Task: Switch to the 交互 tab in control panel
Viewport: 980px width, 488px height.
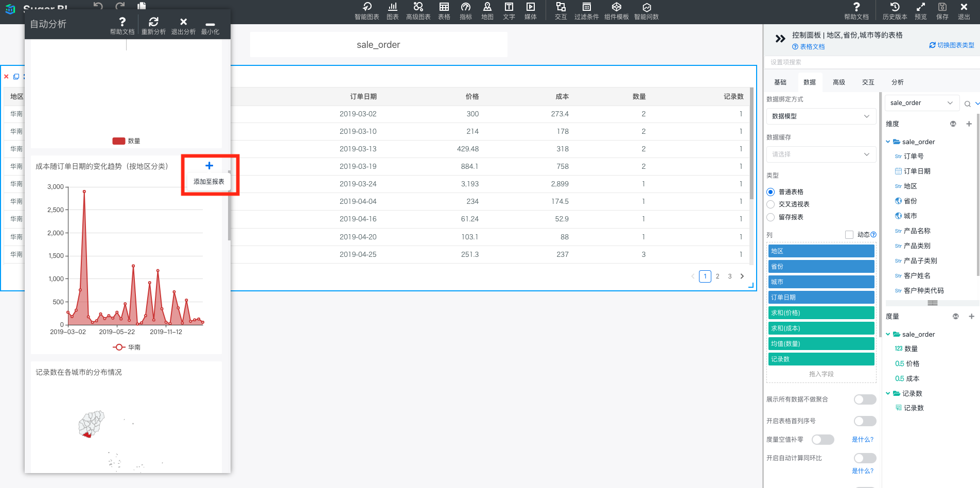Action: click(x=868, y=82)
